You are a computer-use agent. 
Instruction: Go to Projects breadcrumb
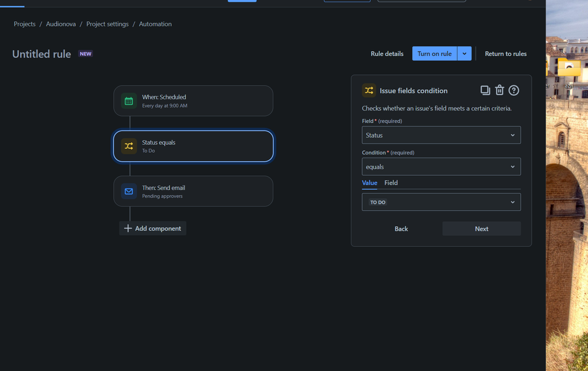pyautogui.click(x=25, y=24)
